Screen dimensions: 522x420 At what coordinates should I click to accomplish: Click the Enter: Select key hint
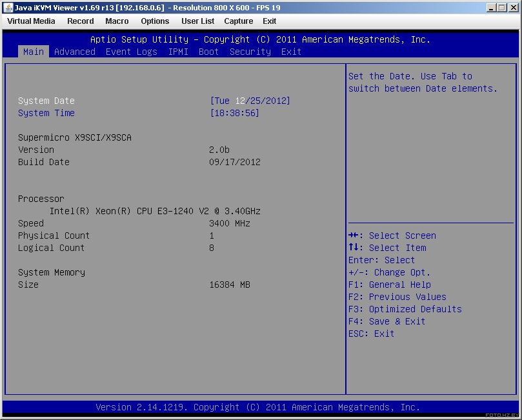click(381, 260)
